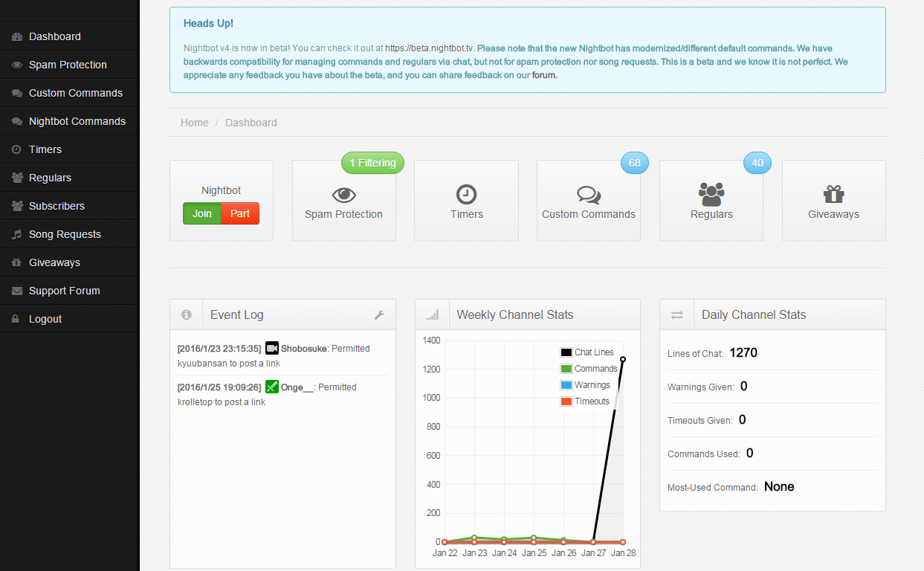Select Logout in the sidebar

[x=69, y=319]
